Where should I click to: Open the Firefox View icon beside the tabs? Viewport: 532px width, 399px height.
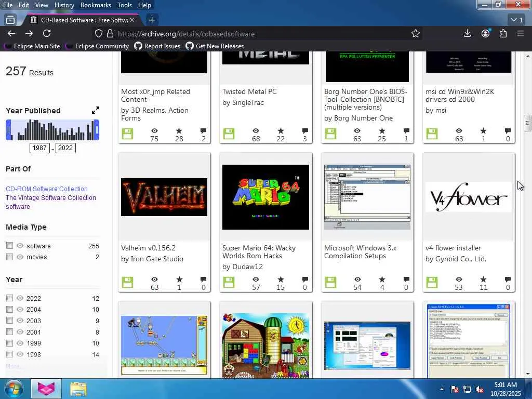click(x=10, y=20)
